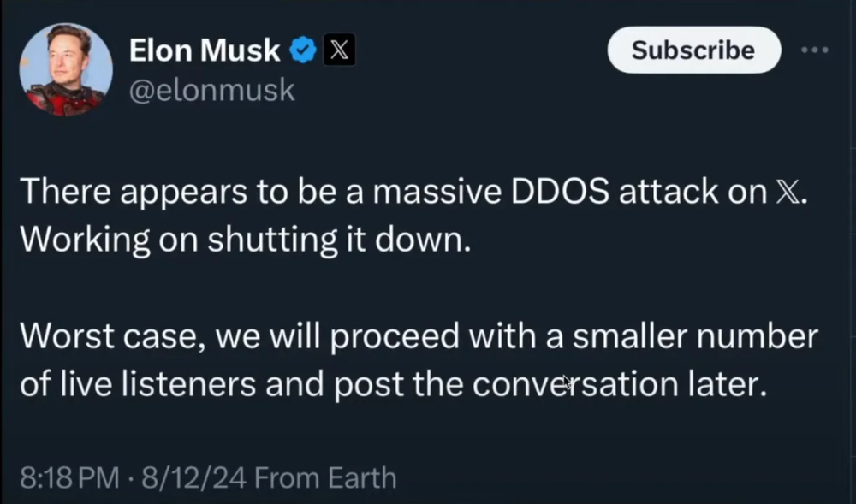Click Elon Musk's profile avatar photo
Screen dimensions: 856x504
pyautogui.click(x=65, y=69)
